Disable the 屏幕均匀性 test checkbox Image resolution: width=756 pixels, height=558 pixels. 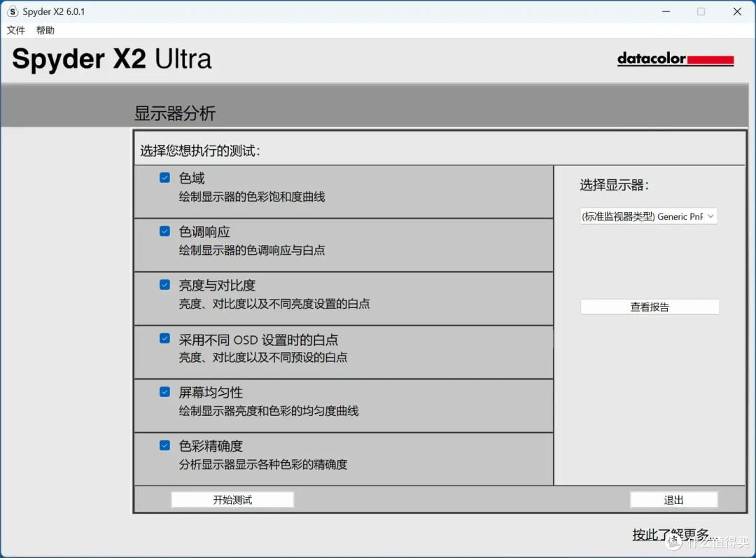(x=165, y=391)
